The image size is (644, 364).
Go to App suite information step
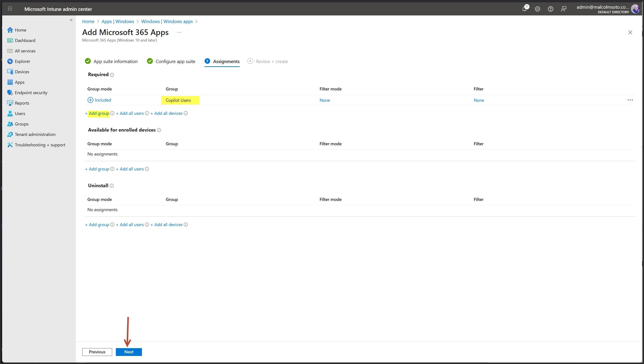115,62
